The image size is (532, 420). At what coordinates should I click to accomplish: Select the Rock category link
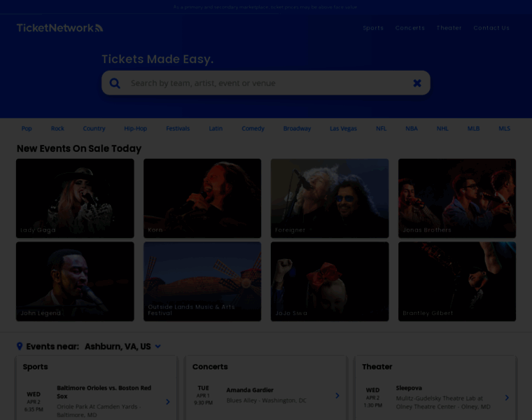click(x=57, y=129)
